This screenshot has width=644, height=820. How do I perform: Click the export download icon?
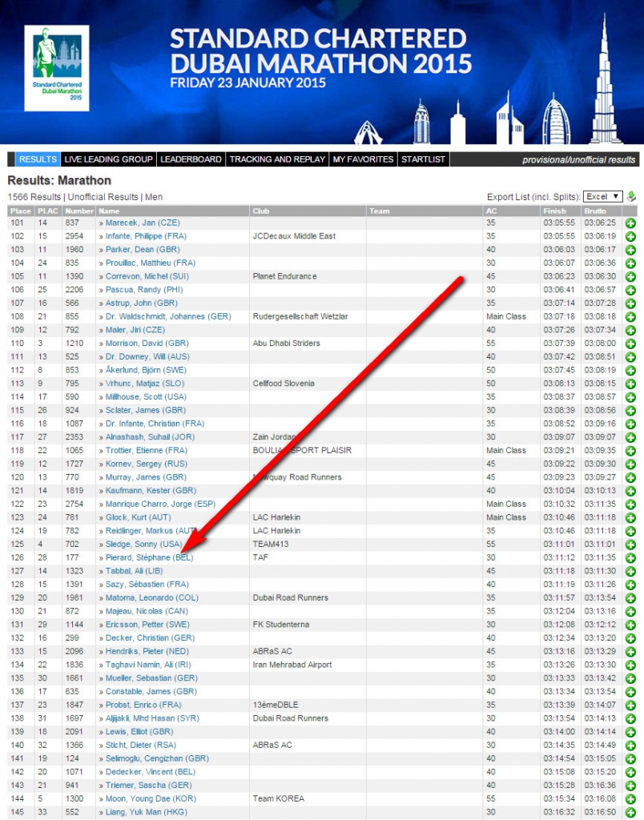[x=631, y=197]
